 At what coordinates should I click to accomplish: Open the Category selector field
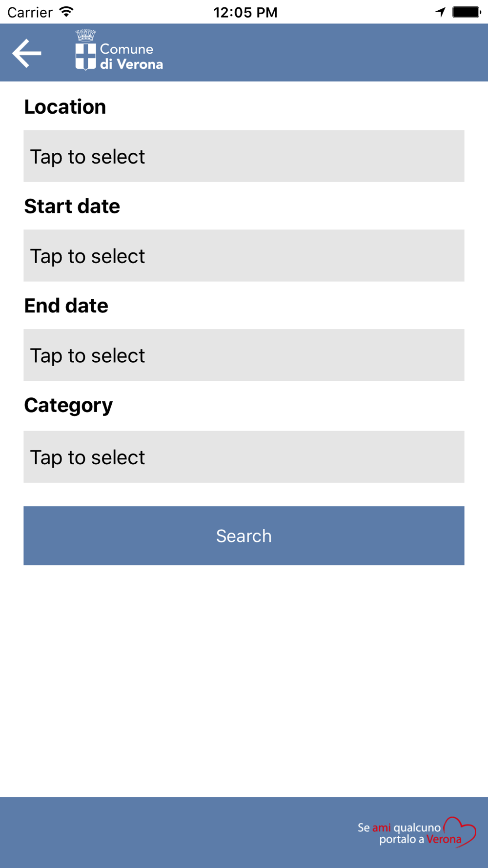click(x=244, y=457)
